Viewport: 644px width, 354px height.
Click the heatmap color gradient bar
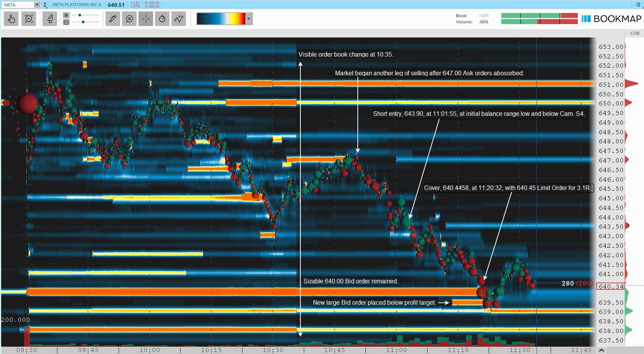point(221,19)
